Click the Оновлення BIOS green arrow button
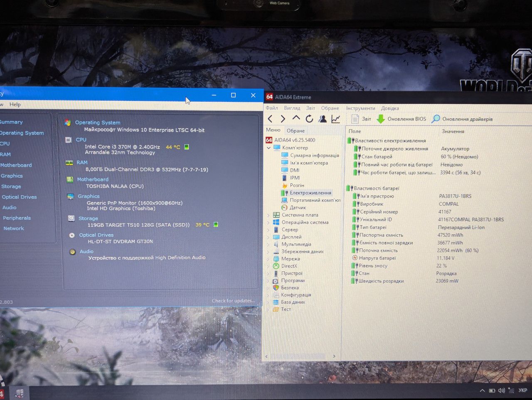The image size is (532, 400). [x=401, y=119]
